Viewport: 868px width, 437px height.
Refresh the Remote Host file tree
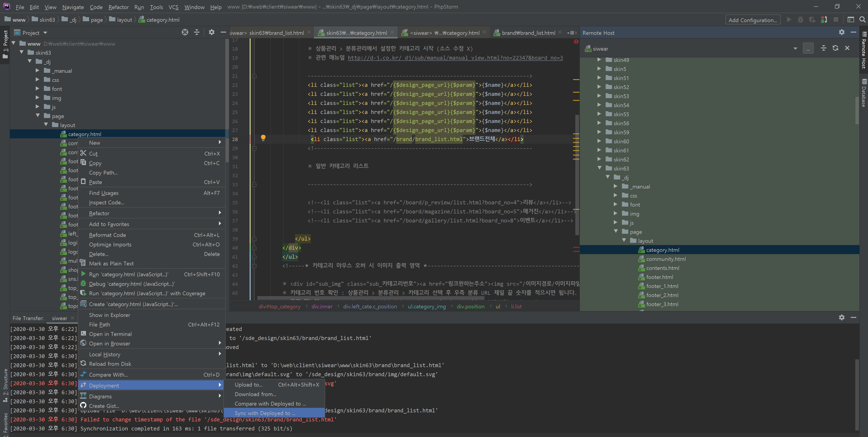[835, 48]
